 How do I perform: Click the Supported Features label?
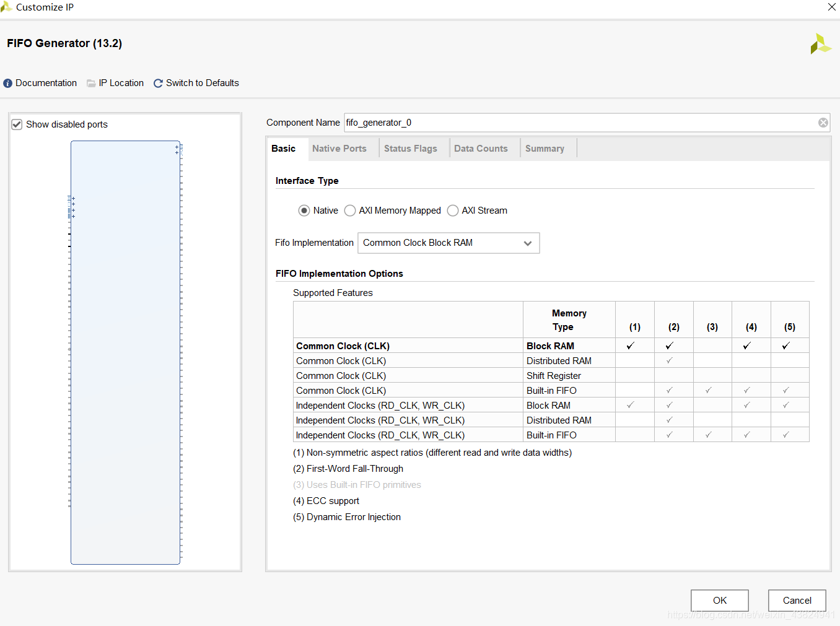tap(333, 293)
